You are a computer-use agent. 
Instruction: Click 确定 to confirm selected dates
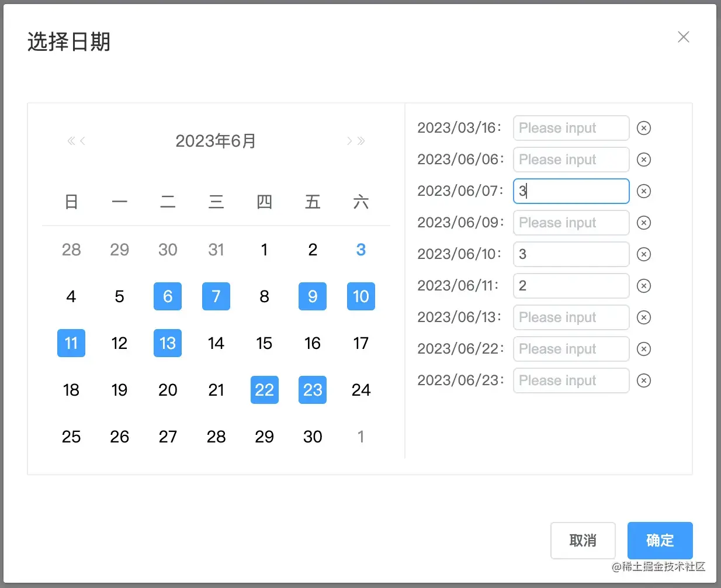[x=660, y=541]
